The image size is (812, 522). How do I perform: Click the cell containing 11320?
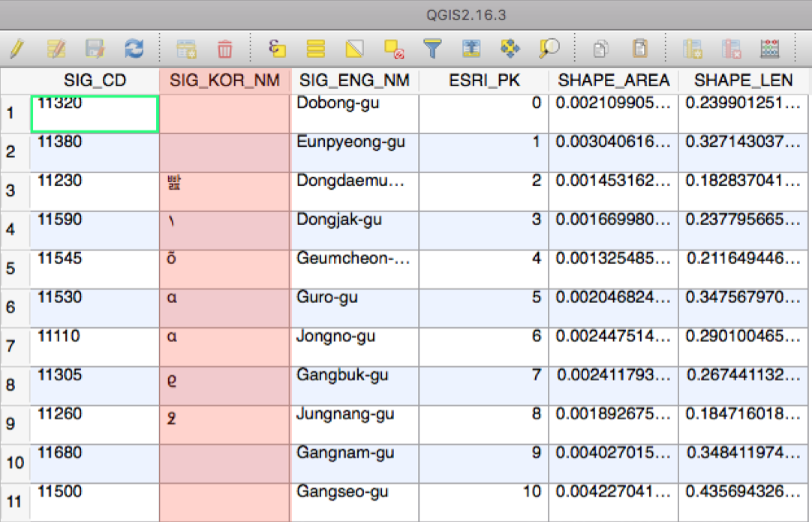[x=95, y=114]
